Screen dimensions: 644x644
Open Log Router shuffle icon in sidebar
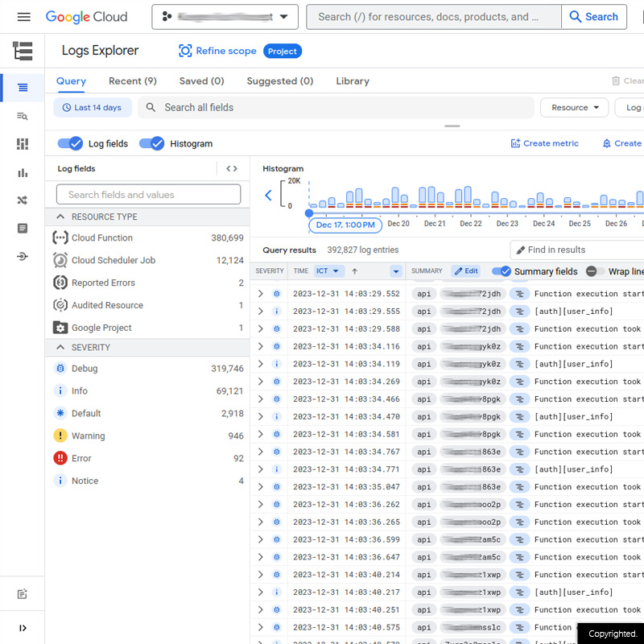tap(23, 200)
